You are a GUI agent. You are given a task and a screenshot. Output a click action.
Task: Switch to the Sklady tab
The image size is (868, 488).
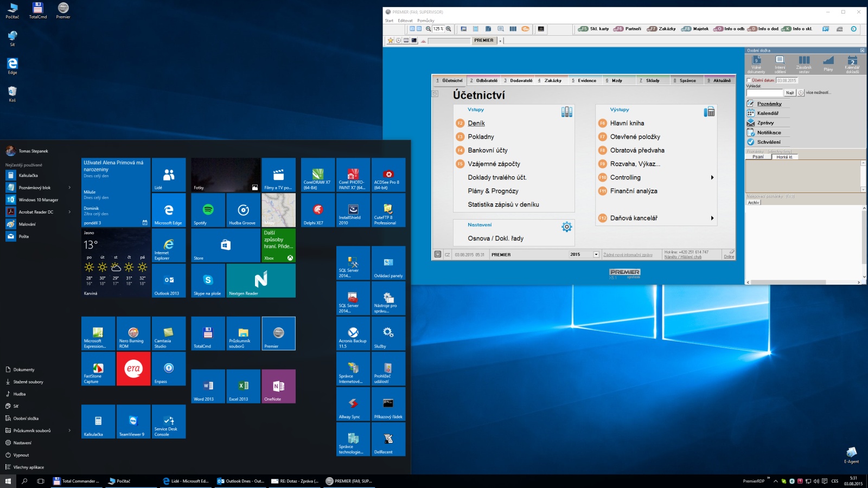[652, 80]
